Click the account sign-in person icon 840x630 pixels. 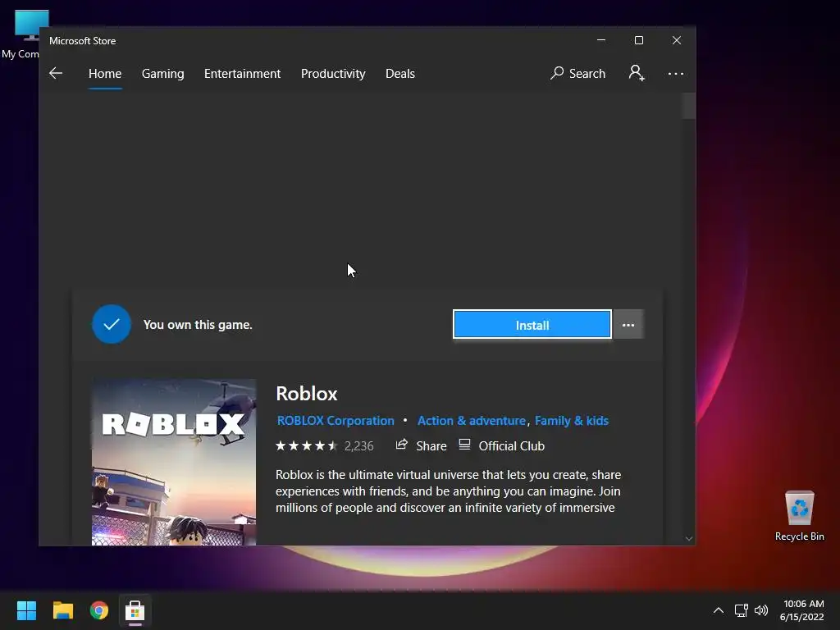637,73
